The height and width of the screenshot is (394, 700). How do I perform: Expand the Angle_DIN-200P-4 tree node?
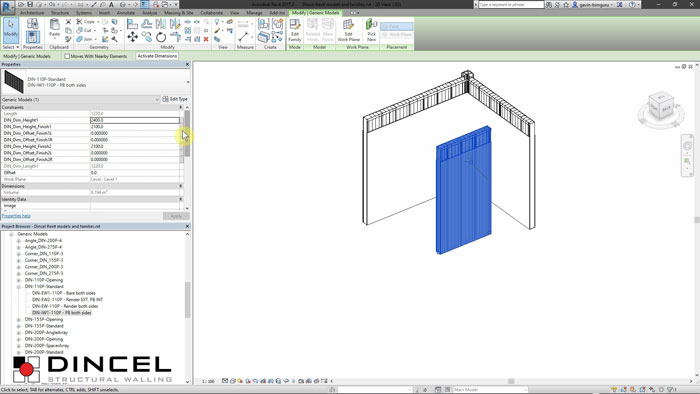[x=19, y=241]
